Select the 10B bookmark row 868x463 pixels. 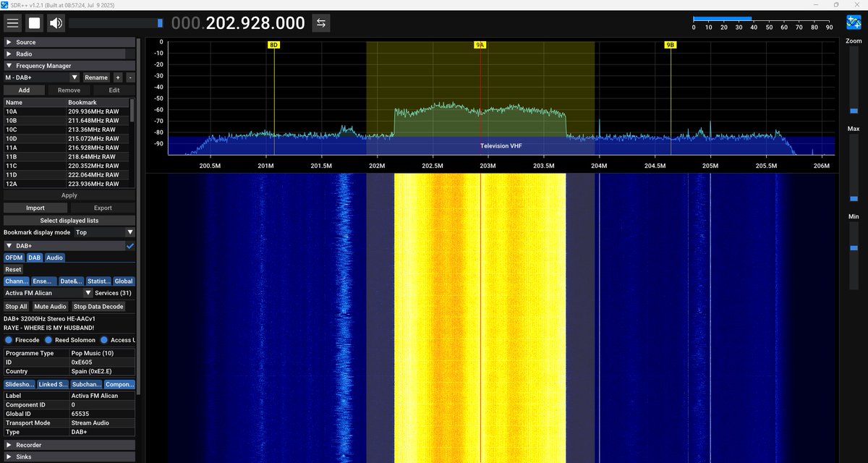[67, 120]
